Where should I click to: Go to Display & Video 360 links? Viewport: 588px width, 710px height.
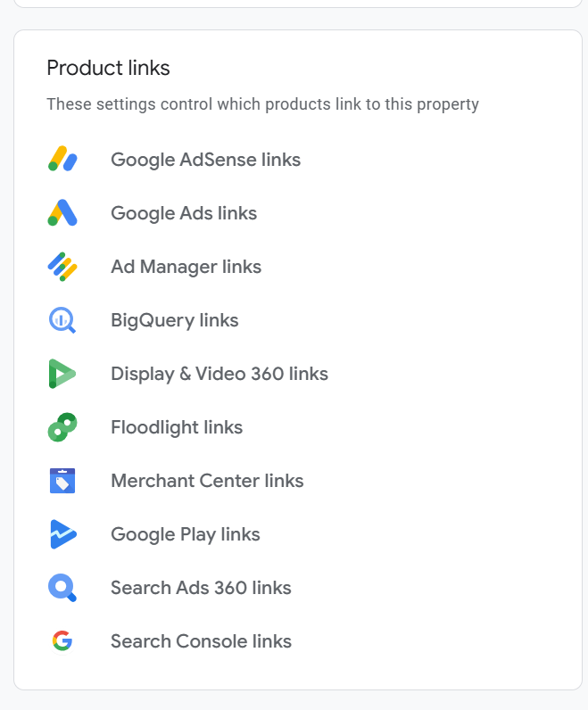[219, 374]
